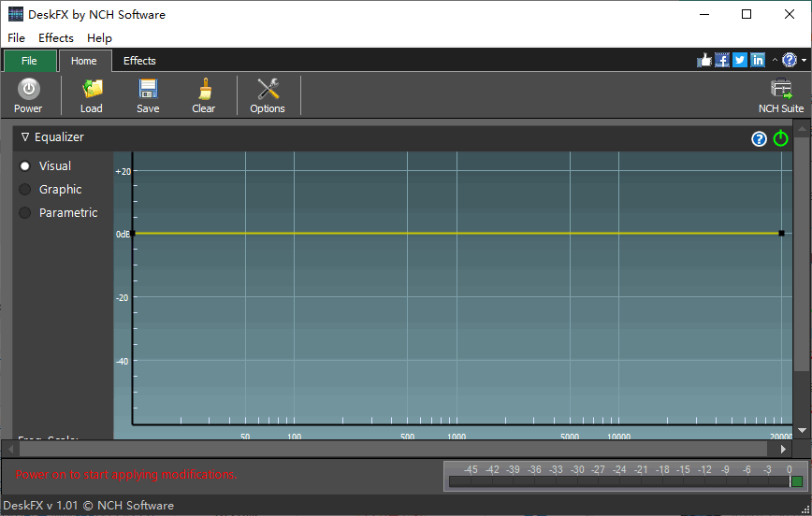Switch to the Effects ribbon tab
This screenshot has height=516, width=812.
click(139, 61)
